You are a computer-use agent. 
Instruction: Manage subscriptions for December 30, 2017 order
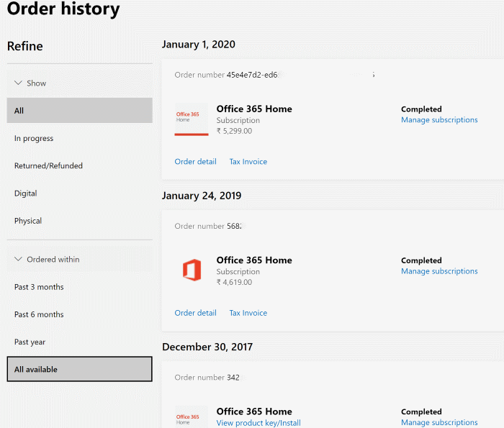439,422
